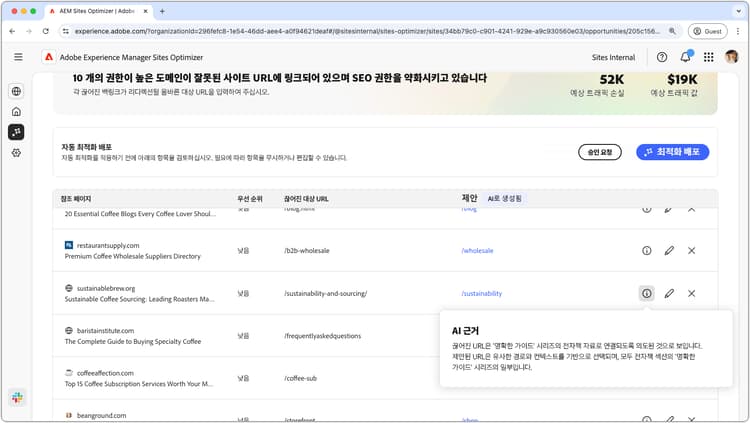Open the browser three-dot menu
This screenshot has height=423, width=750.
[x=738, y=31]
